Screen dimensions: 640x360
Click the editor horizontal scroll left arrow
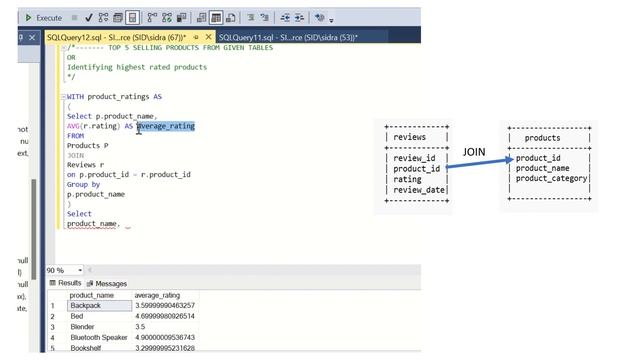(90, 270)
